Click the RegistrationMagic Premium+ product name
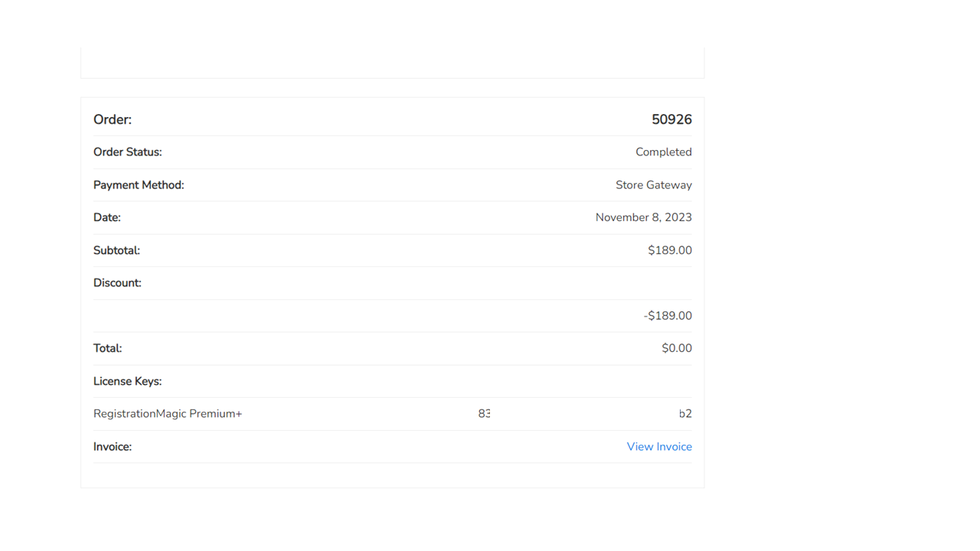The image size is (980, 551). coord(168,414)
